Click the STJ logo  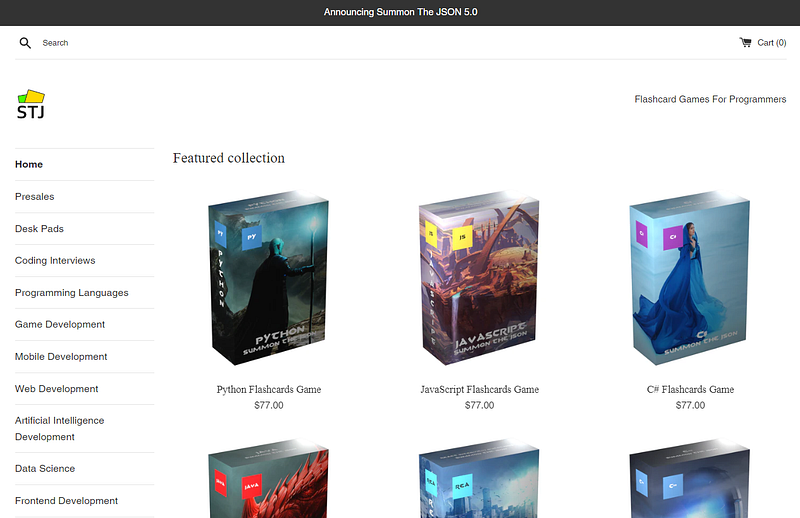click(x=31, y=104)
